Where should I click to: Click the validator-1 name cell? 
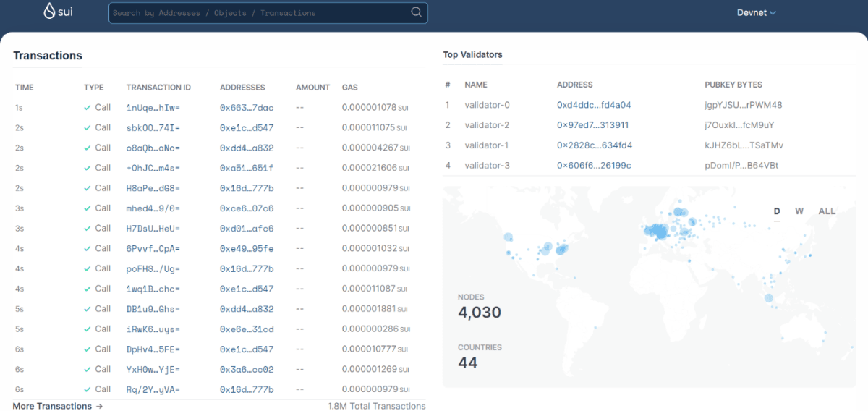point(487,145)
